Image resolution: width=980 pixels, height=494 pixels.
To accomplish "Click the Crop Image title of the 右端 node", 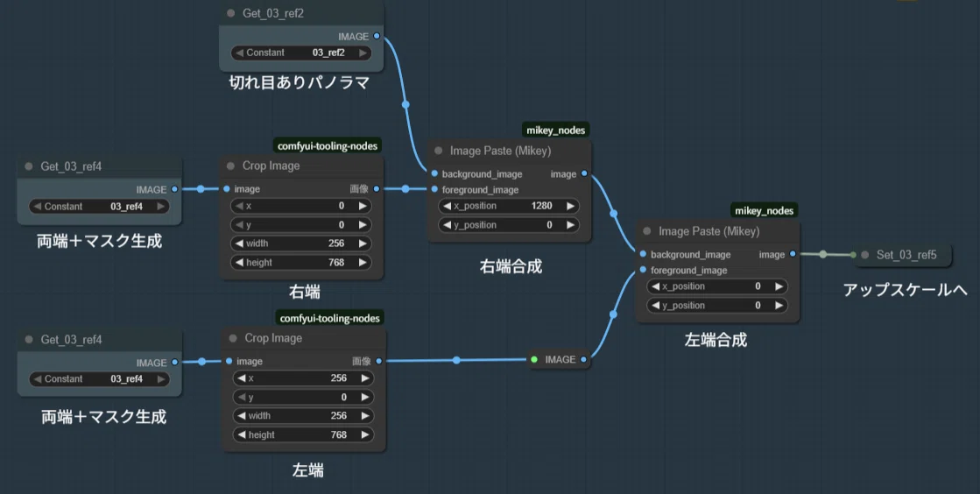I will 271,166.
